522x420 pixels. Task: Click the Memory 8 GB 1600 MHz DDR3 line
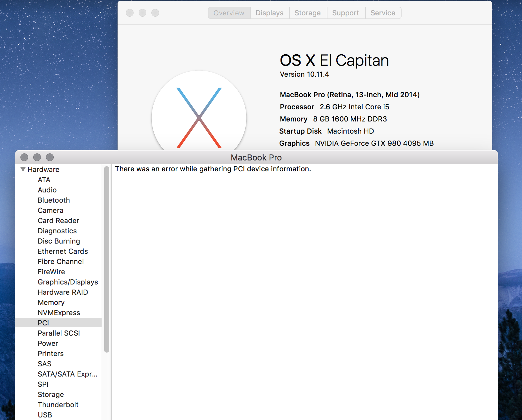tap(333, 119)
